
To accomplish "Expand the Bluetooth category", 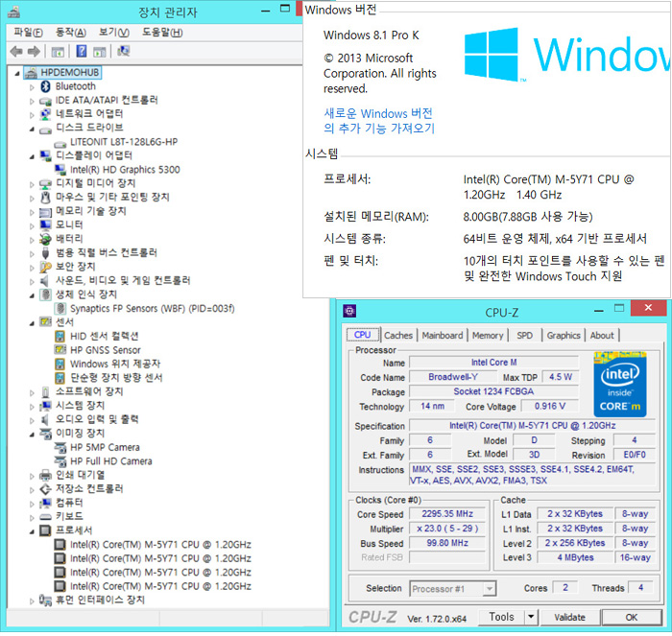I will (32, 87).
